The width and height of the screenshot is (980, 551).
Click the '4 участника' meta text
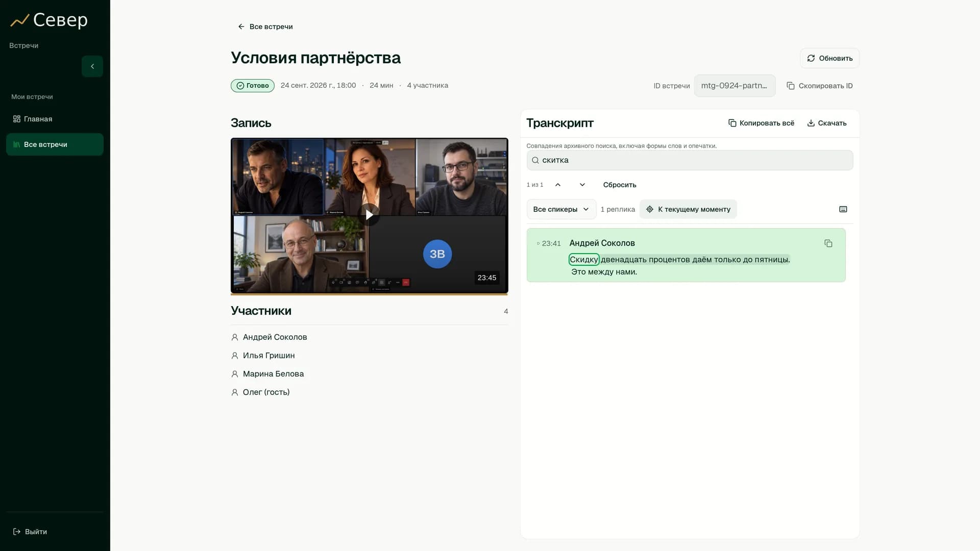(428, 85)
